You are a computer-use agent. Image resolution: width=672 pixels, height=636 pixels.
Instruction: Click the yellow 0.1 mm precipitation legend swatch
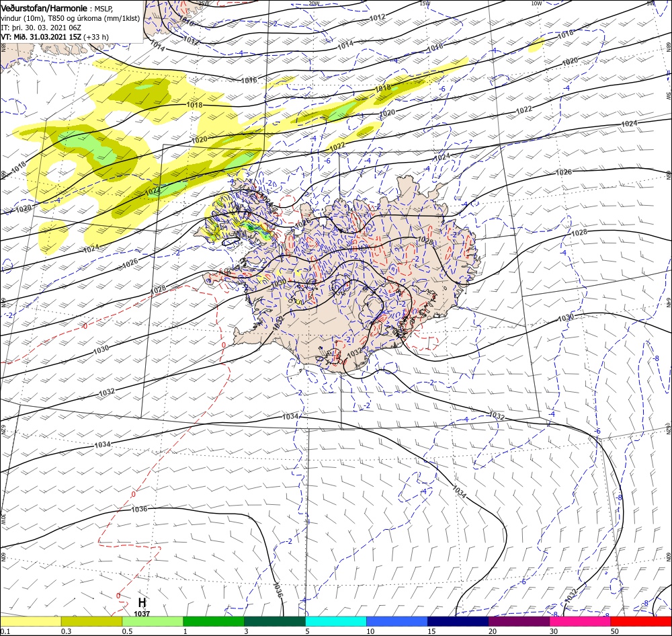[31, 621]
